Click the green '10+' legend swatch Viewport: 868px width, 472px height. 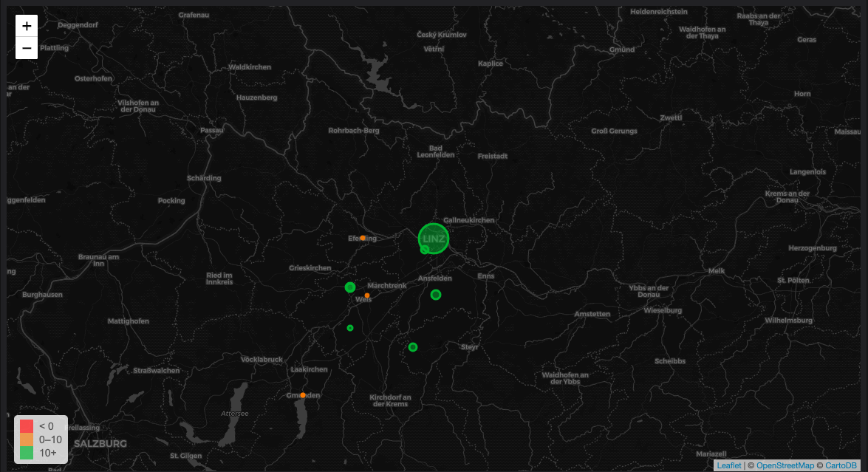(x=27, y=453)
